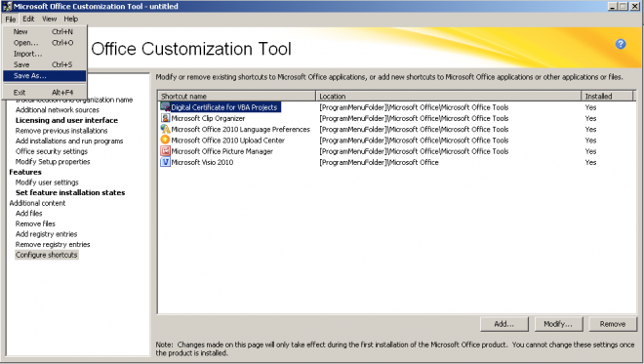
Task: Click the location cell of Microsoft Visio 2010
Action: [x=380, y=162]
